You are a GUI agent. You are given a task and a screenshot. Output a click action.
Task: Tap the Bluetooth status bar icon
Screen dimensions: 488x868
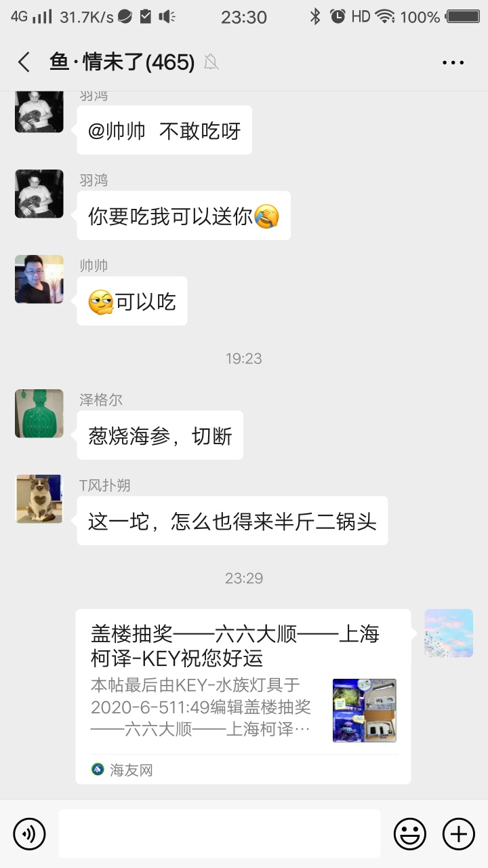315,17
